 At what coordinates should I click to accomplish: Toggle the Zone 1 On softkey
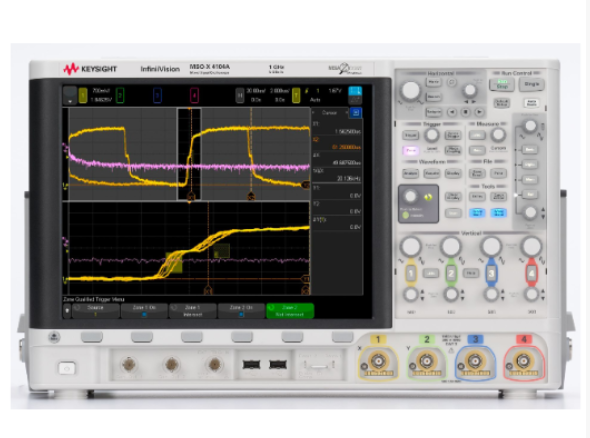point(144,311)
